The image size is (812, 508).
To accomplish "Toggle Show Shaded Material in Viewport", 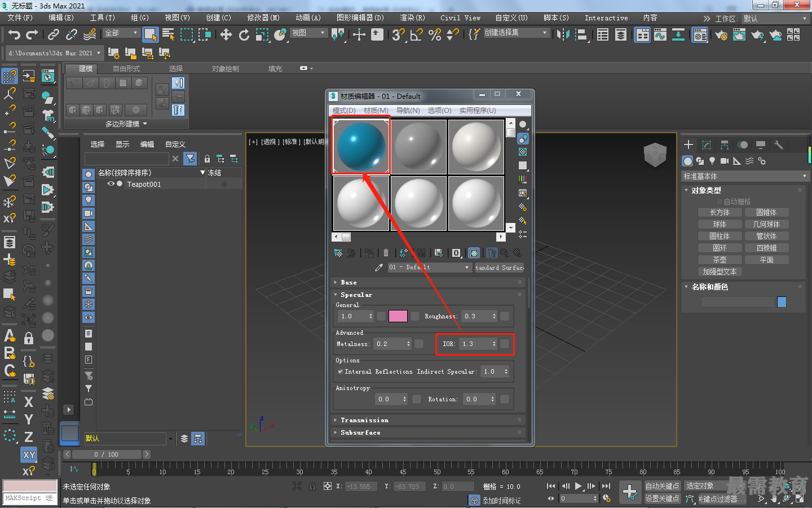I will point(474,253).
